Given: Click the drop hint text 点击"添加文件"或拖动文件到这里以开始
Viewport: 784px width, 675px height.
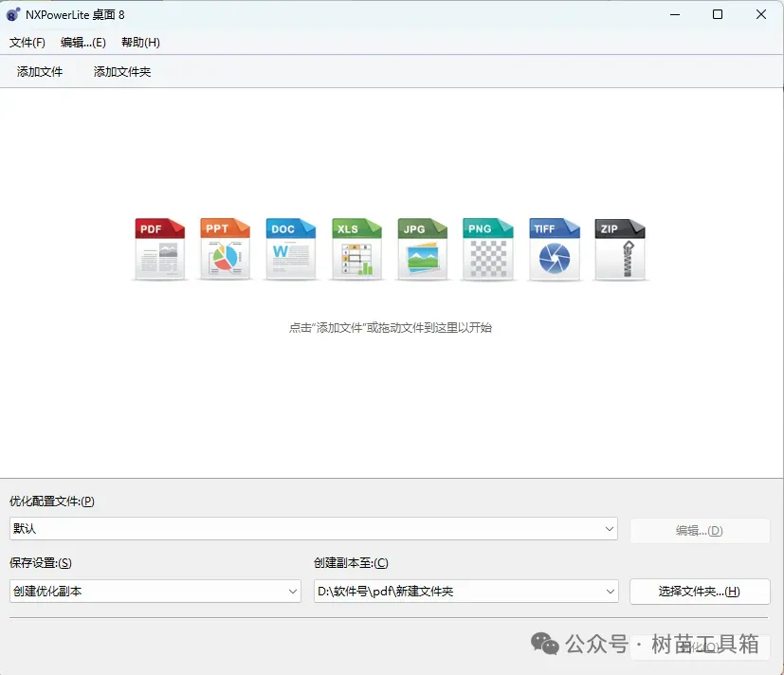Looking at the screenshot, I should [x=391, y=327].
